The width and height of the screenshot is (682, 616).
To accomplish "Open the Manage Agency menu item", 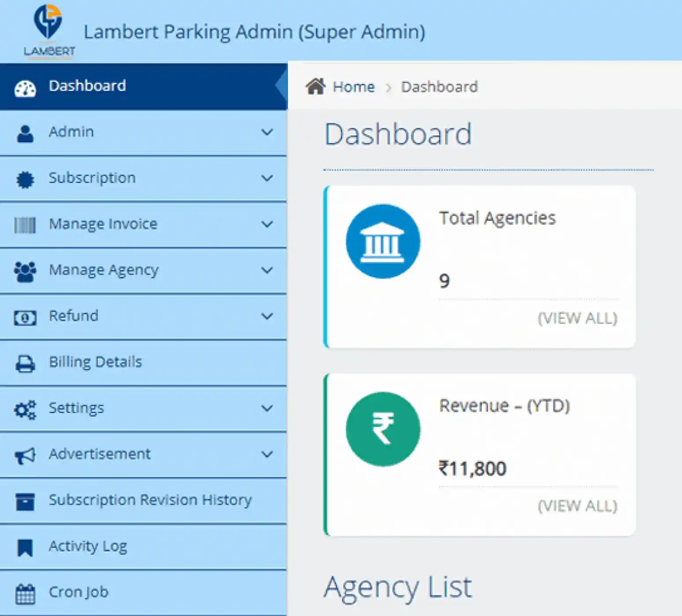I will [x=103, y=270].
